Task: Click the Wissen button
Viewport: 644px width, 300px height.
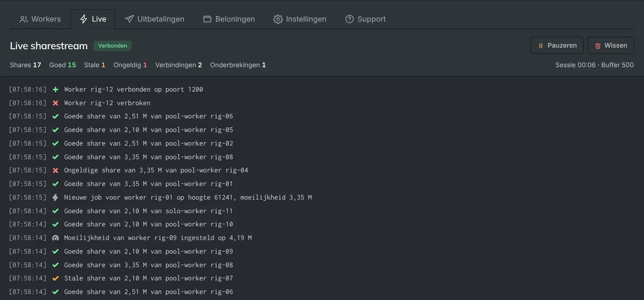Action: pos(610,46)
